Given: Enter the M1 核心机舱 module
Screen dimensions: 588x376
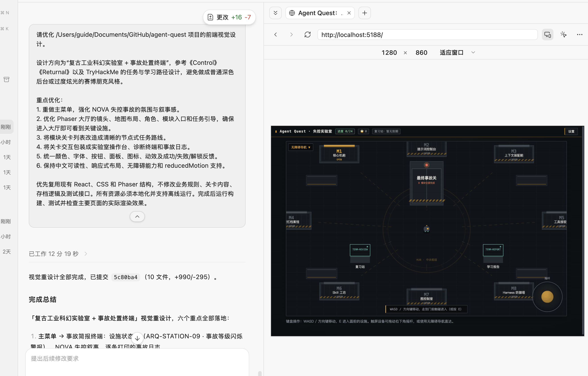Looking at the screenshot, I should click(339, 154).
